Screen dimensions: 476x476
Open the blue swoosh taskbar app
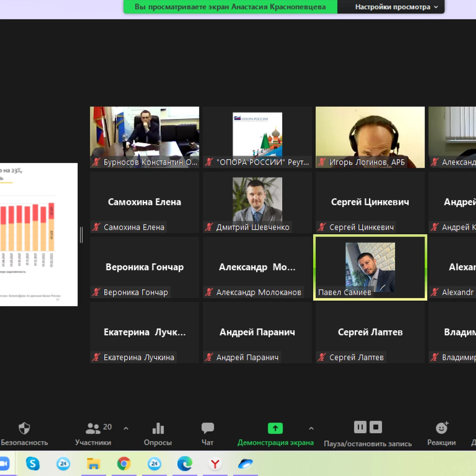pyautogui.click(x=245, y=463)
